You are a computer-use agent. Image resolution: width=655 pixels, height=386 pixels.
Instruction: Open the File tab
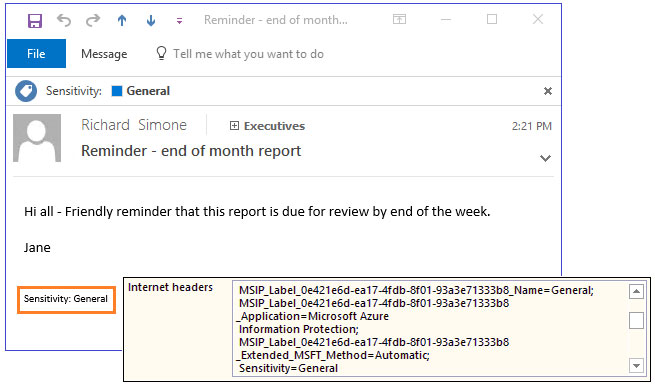pos(36,53)
